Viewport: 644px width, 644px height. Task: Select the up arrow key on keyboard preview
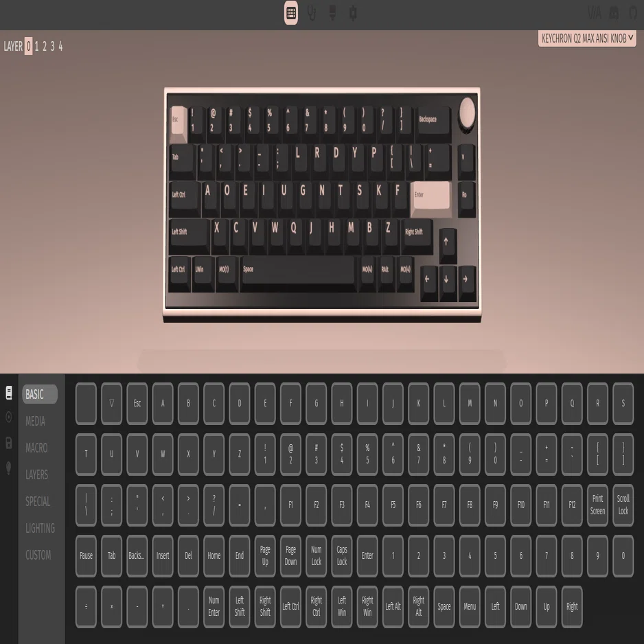[x=447, y=244]
